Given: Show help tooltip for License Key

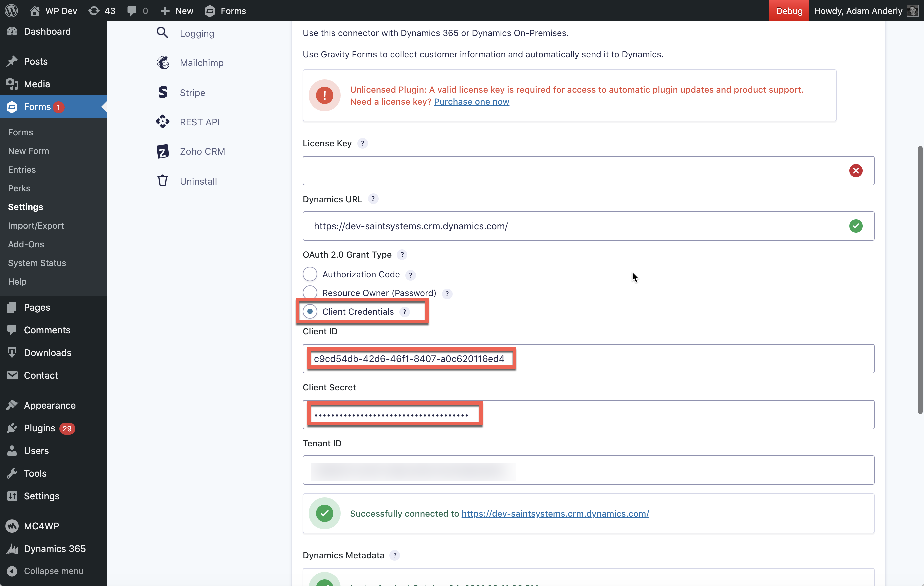Looking at the screenshot, I should coord(362,143).
